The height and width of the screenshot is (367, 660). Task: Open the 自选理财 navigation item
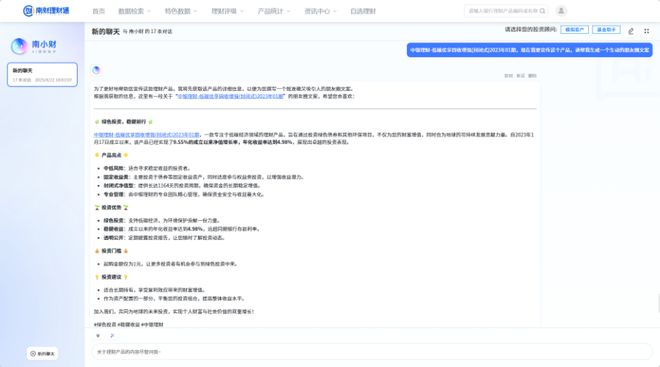(x=363, y=11)
